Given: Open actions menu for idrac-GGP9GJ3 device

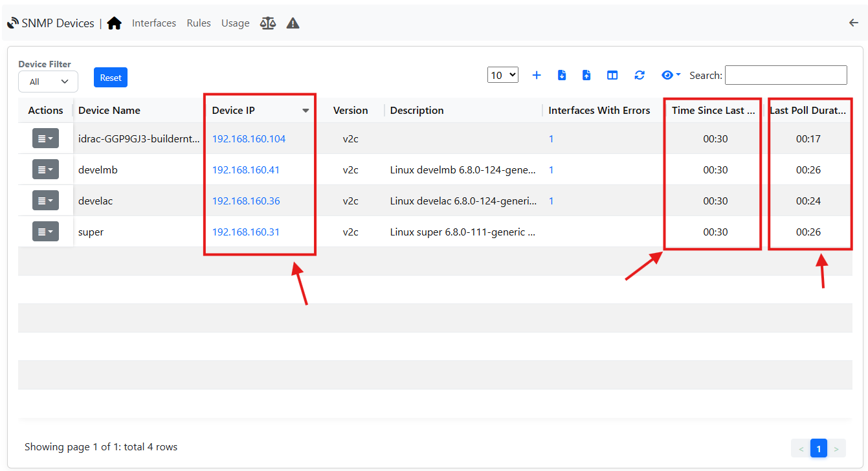Looking at the screenshot, I should tap(45, 138).
